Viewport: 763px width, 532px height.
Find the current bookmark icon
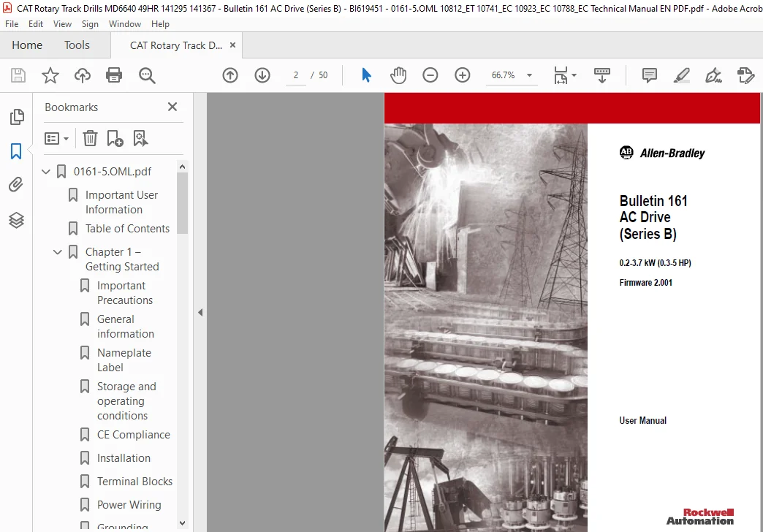click(x=140, y=138)
